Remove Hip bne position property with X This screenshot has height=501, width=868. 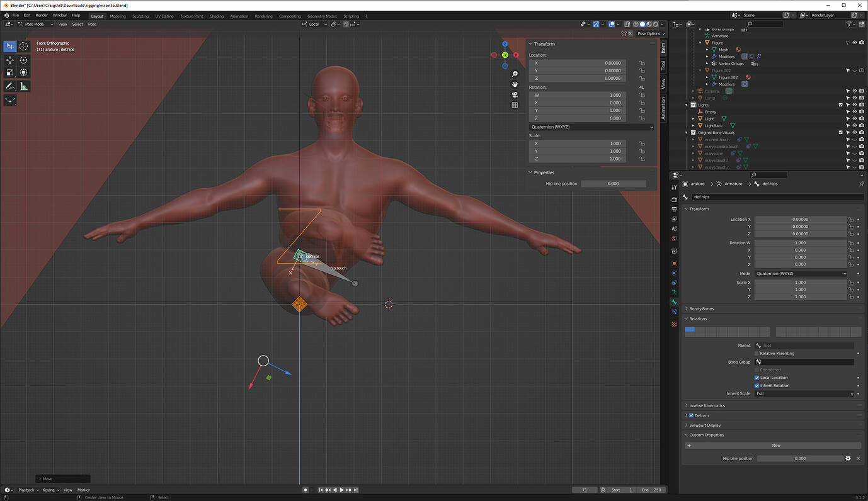[x=858, y=458]
